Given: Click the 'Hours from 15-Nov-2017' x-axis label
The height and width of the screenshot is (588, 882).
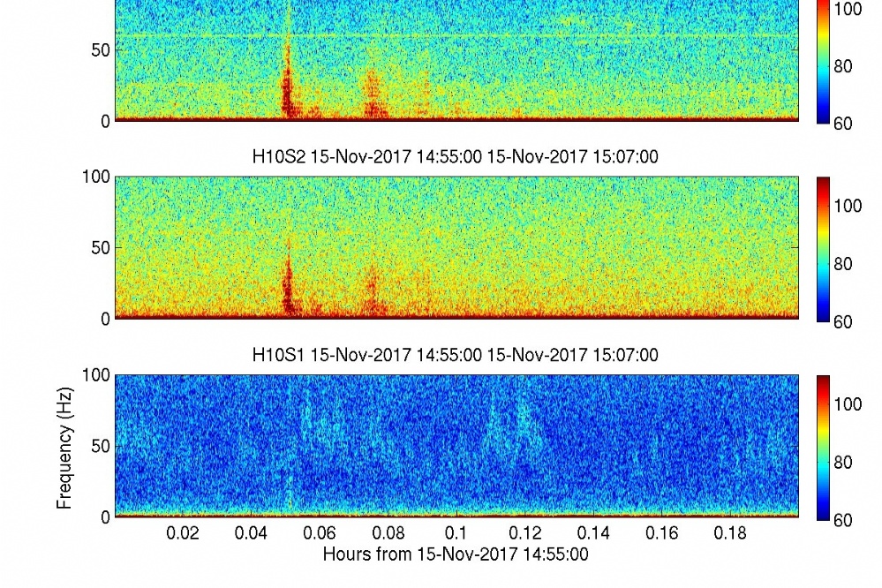Looking at the screenshot, I should pos(456,554).
